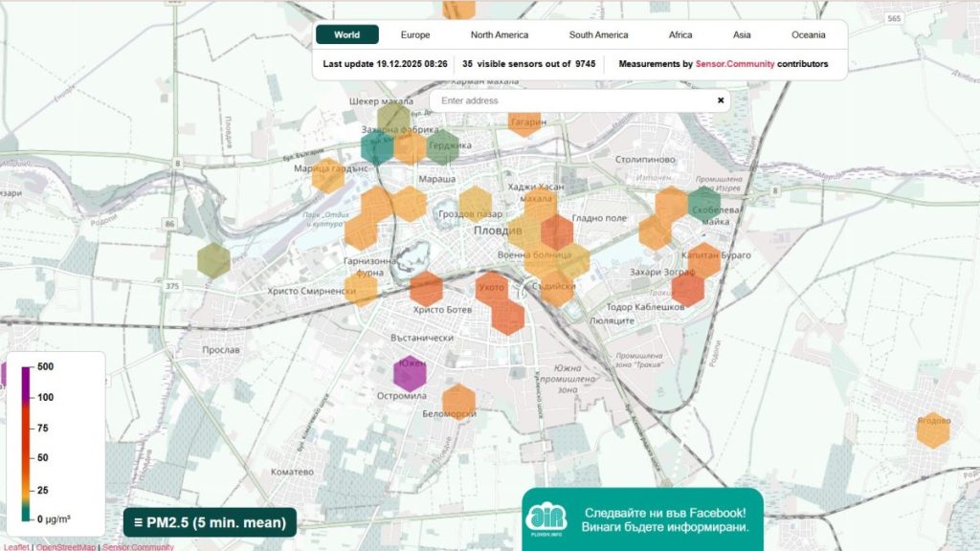Switch to the World tab
Screen dimensions: 980x551
[x=346, y=35]
